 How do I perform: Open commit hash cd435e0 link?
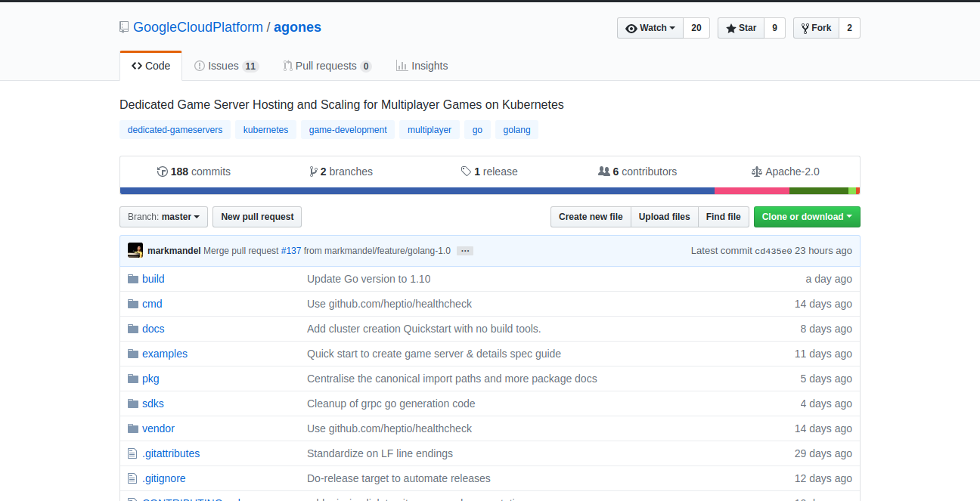pyautogui.click(x=773, y=251)
